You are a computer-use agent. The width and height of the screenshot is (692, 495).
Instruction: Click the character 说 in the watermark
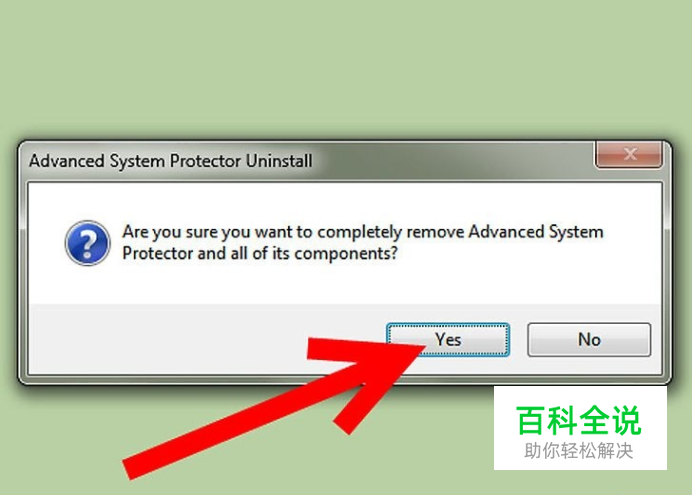625,421
